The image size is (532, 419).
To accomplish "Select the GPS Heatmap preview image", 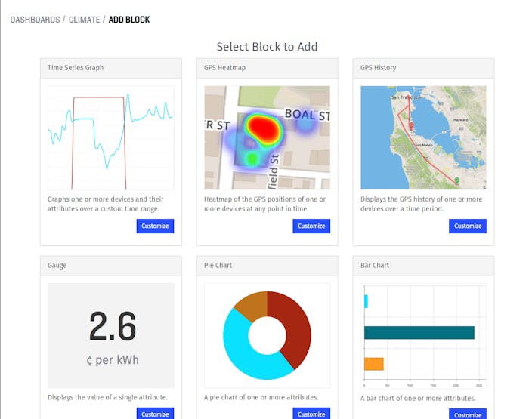I will (x=268, y=137).
